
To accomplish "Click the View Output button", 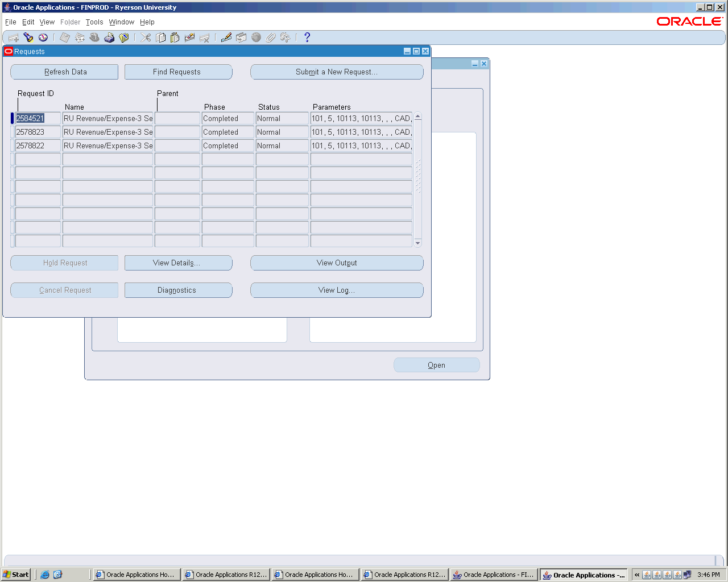I will coord(337,263).
